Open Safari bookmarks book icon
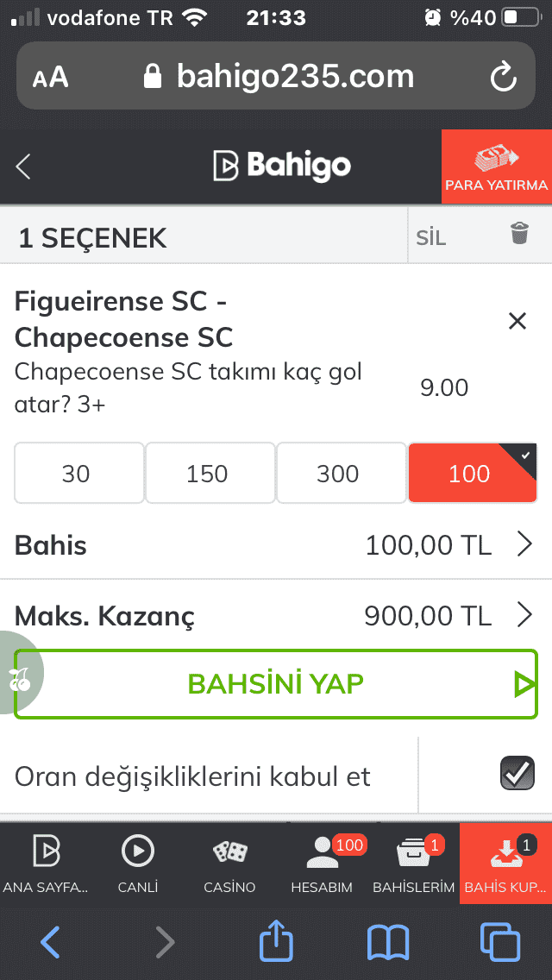The height and width of the screenshot is (980, 552). [388, 943]
